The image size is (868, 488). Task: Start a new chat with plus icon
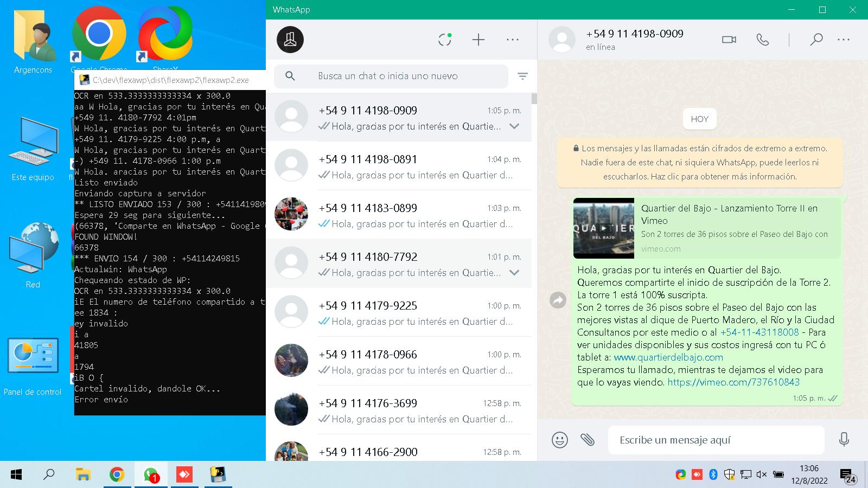pos(478,40)
